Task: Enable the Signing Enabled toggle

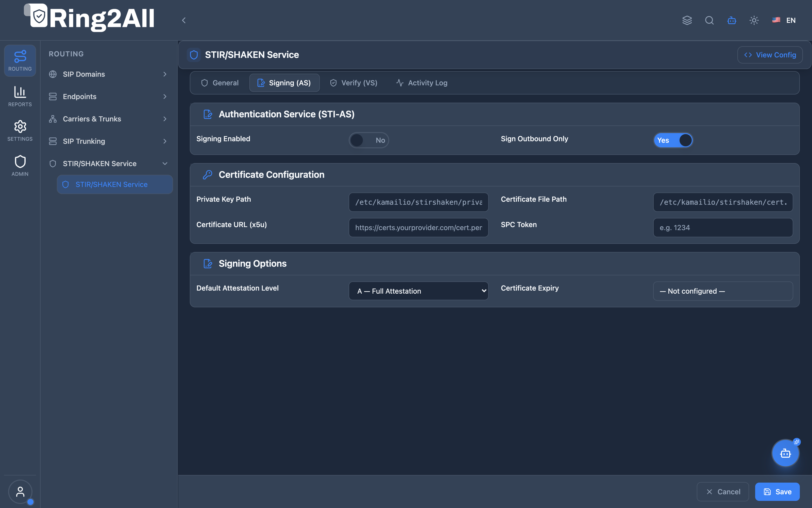Action: pyautogui.click(x=369, y=140)
